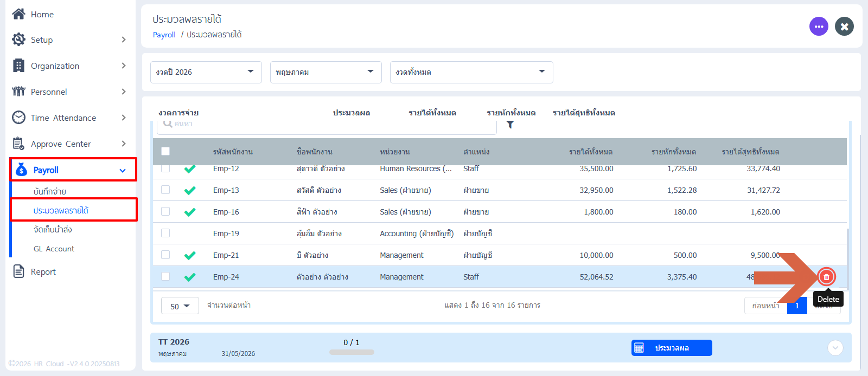The width and height of the screenshot is (868, 376).
Task: Open the งวดปี 2026 year dropdown
Action: pos(206,72)
